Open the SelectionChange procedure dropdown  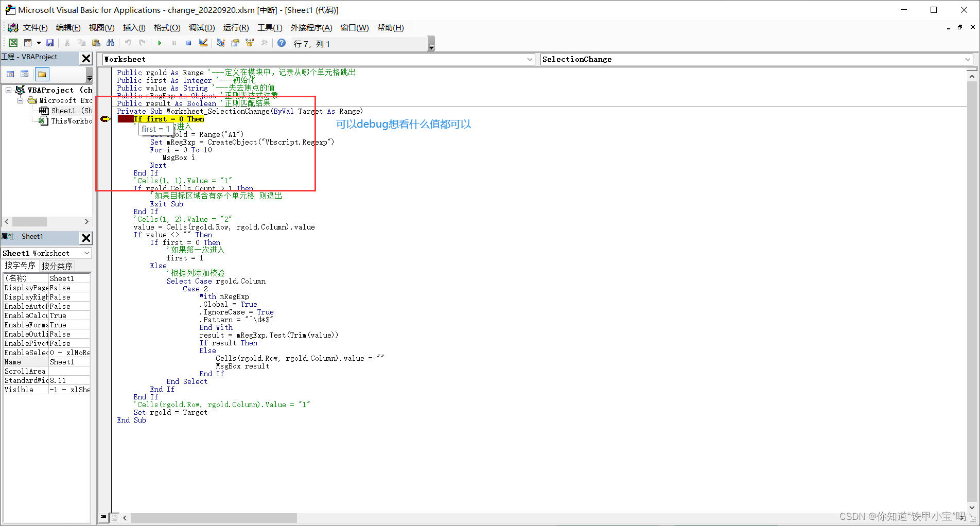click(968, 59)
